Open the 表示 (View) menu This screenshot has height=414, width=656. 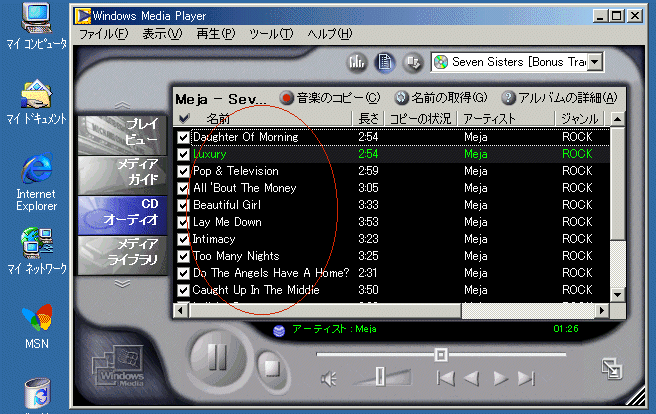coord(162,34)
